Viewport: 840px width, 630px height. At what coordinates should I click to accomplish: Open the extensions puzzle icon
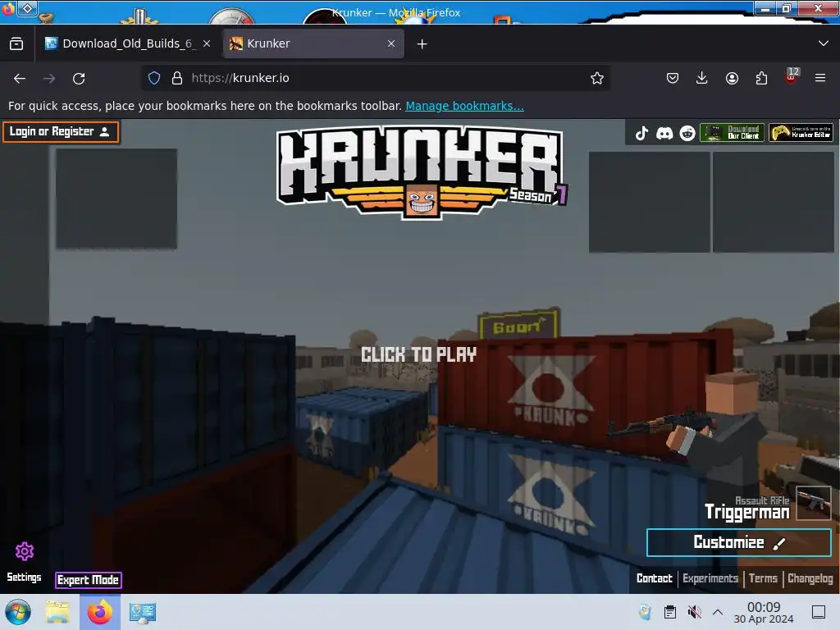(x=761, y=78)
